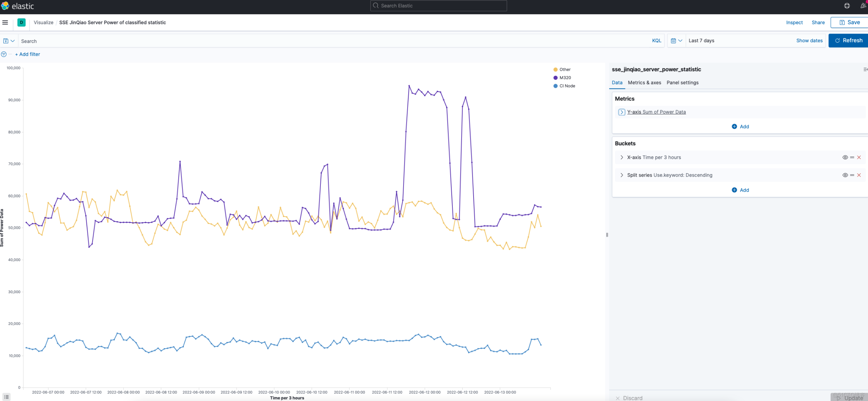Click the M320 legend color dot
Screen dimensions: 868x401
coord(555,78)
